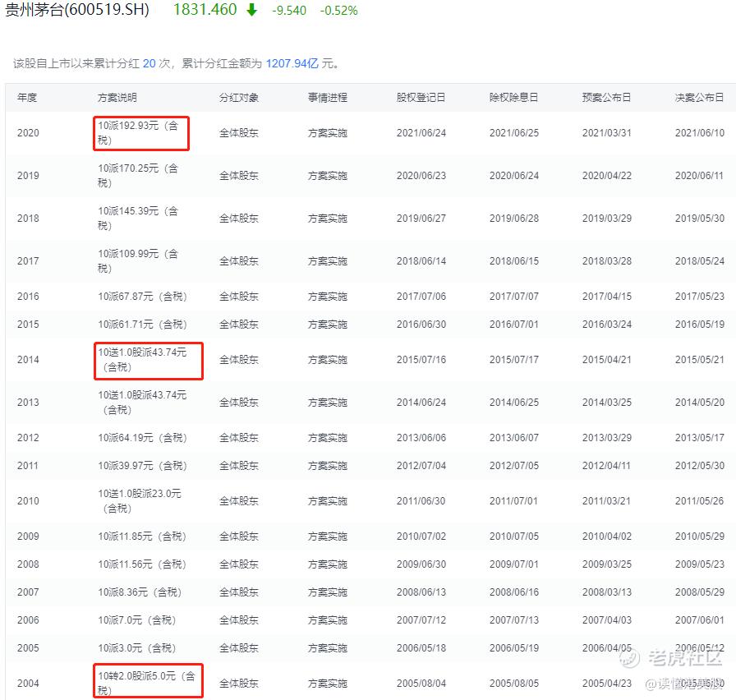Click registration date 2006/05/18
Viewport: 736px width, 700px height.
coord(421,648)
